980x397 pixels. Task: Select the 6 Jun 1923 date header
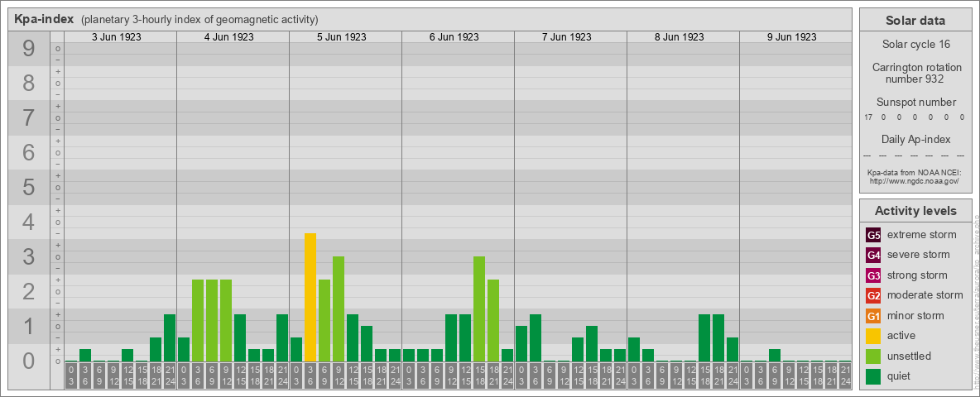[454, 37]
